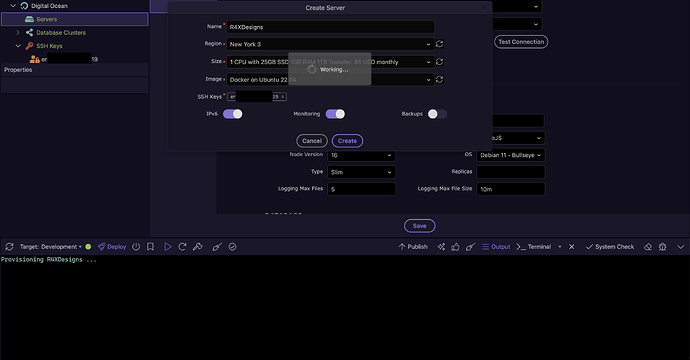Click the power icon in bottom toolbar

pyautogui.click(x=136, y=247)
